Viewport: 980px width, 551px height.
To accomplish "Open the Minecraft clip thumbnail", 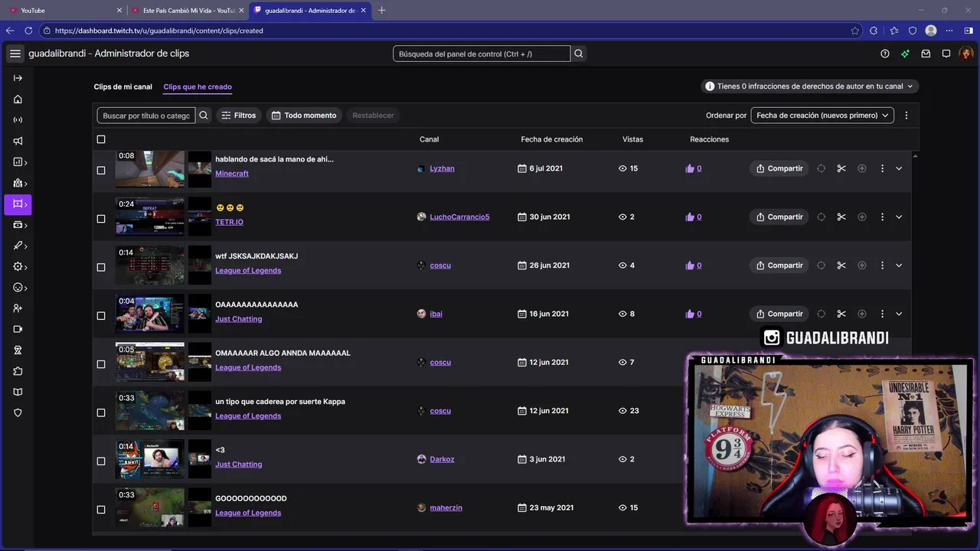I will [x=150, y=169].
